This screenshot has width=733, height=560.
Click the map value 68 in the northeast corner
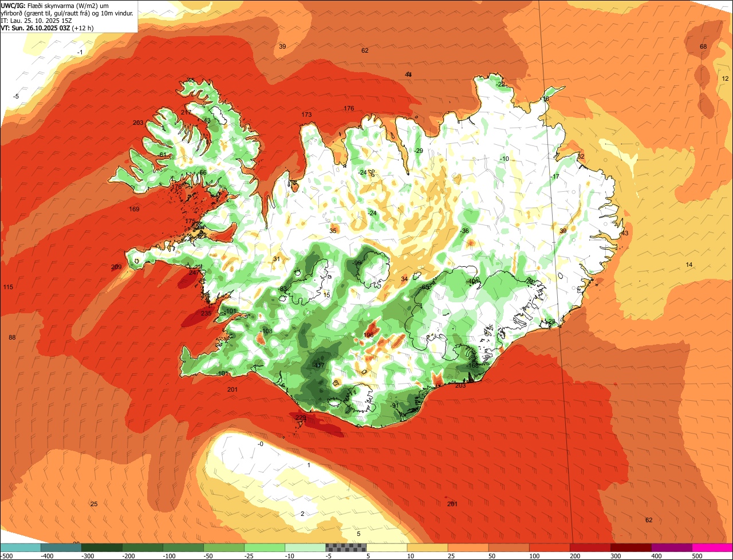click(x=704, y=46)
